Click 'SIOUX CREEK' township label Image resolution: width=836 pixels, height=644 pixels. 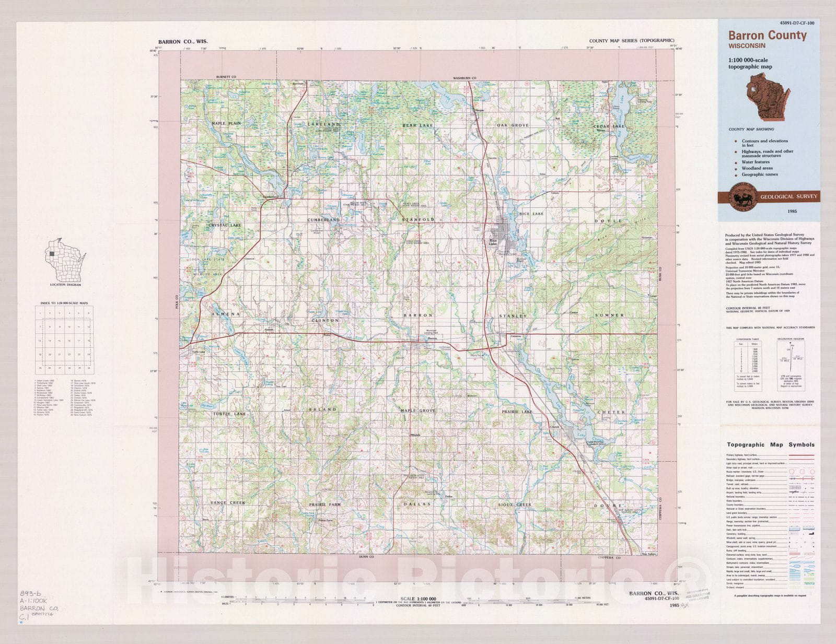515,505
